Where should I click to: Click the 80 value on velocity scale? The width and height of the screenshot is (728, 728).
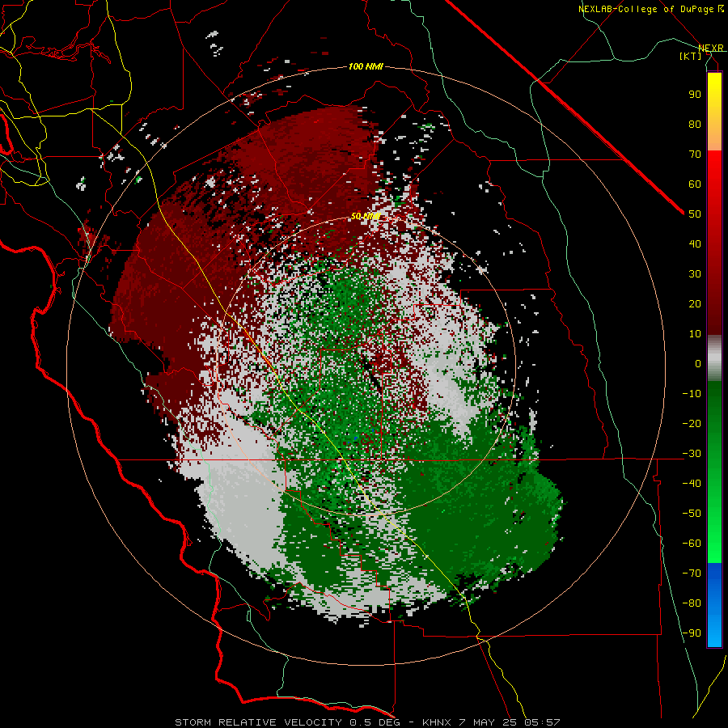(695, 125)
